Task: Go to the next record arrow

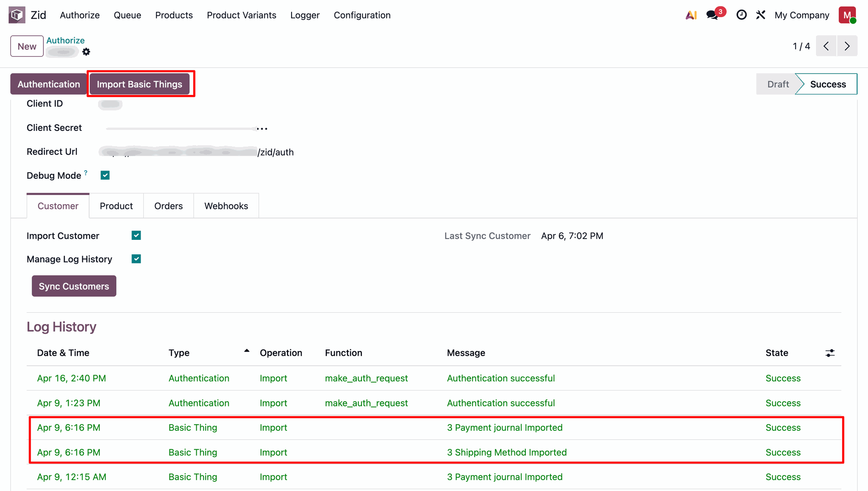Action: click(x=847, y=46)
